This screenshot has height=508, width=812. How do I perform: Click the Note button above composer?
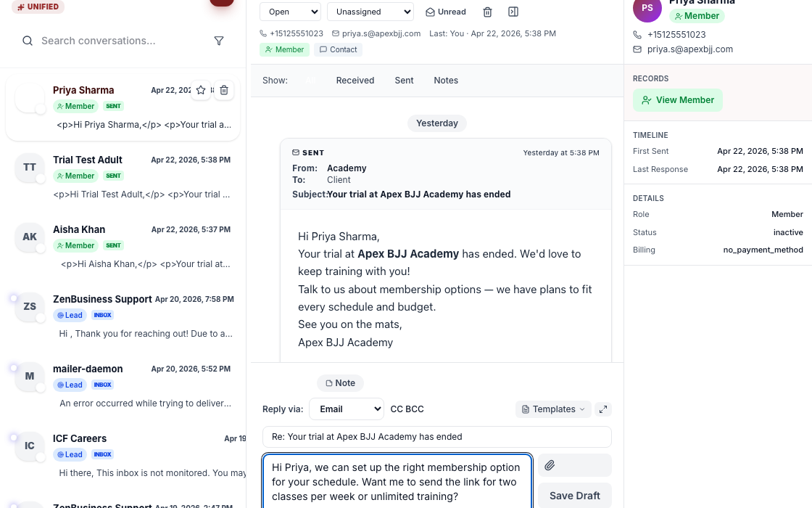[x=340, y=383]
